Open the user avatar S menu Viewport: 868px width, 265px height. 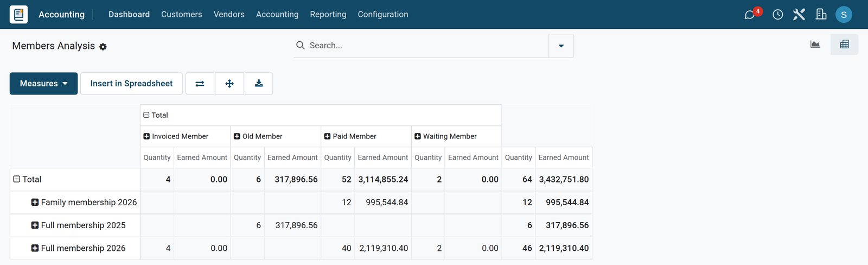coord(844,15)
